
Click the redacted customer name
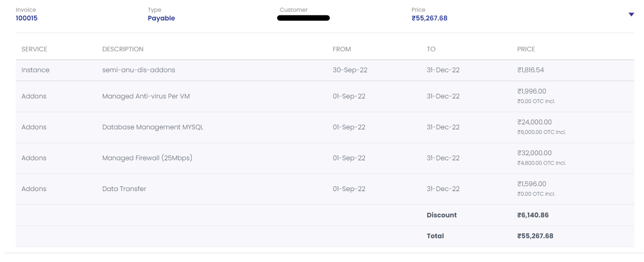(x=303, y=18)
